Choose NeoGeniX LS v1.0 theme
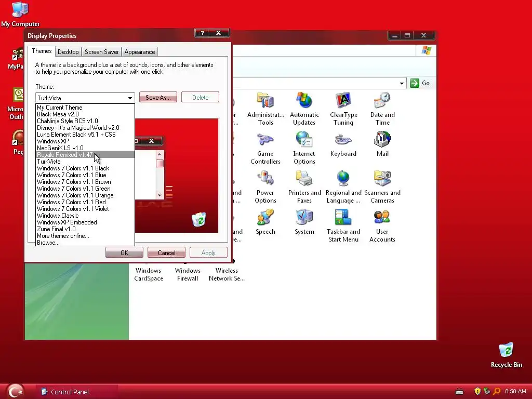Viewport: 532px width, 399px height. click(85, 148)
